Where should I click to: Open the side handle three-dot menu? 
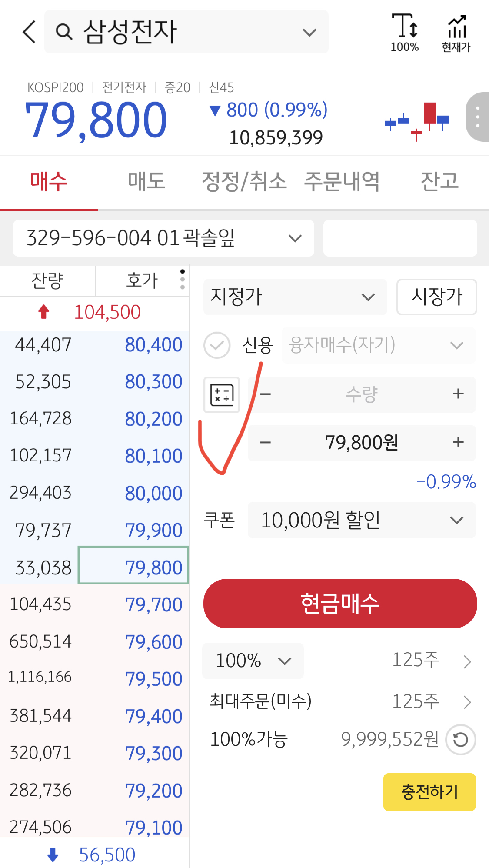click(x=477, y=117)
